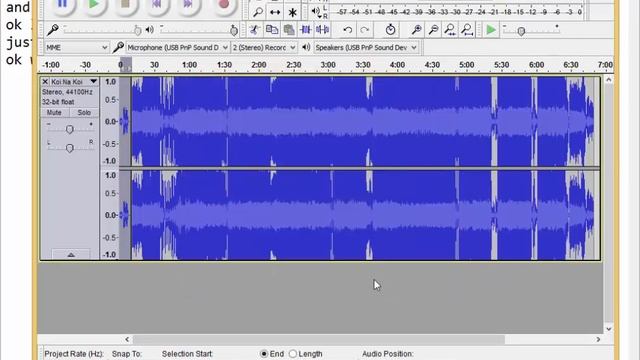Skip to start of track
The width and height of the screenshot is (640, 360).
[x=156, y=4]
